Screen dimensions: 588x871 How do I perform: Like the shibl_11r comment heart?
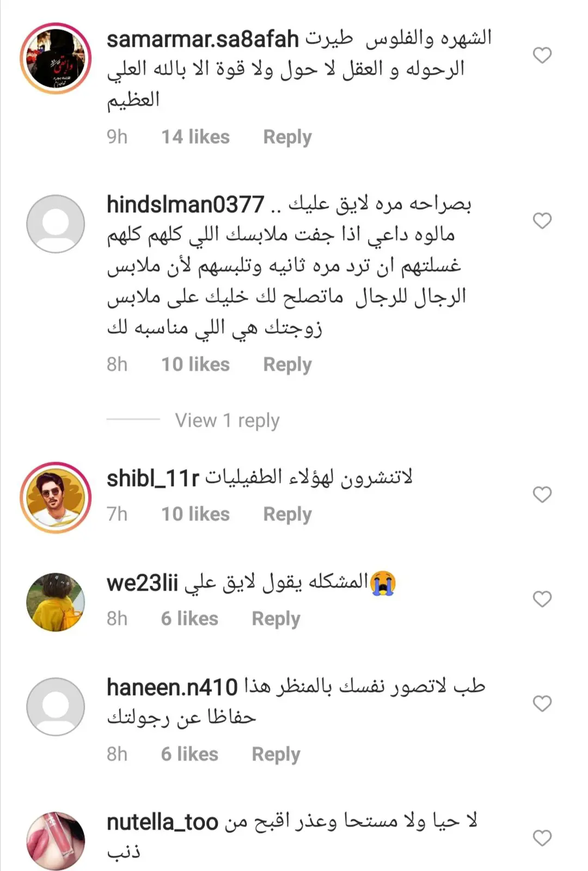pyautogui.click(x=542, y=494)
